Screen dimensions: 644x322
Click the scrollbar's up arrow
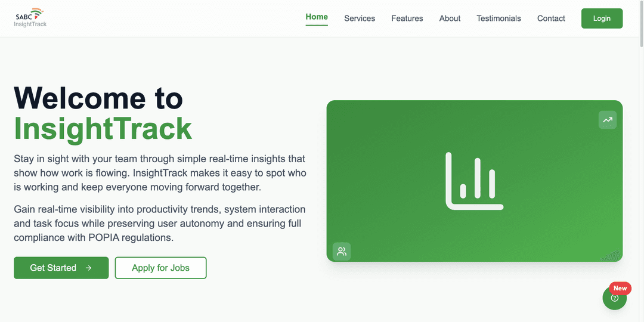click(641, 3)
